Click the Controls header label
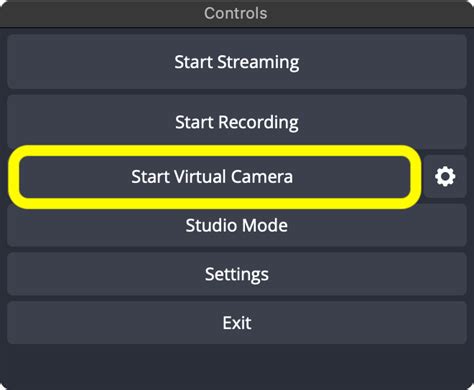Viewport: 474px width, 390px height. [236, 13]
